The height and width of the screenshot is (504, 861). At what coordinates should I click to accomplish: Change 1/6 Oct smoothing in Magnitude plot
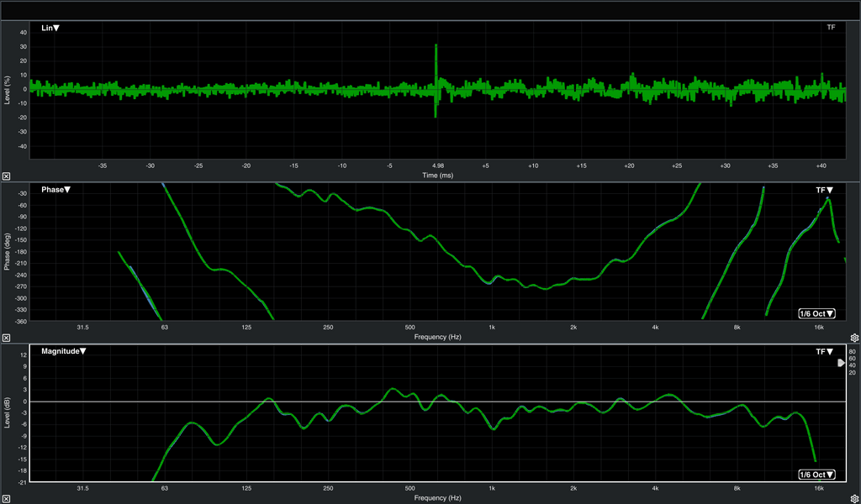pos(816,475)
